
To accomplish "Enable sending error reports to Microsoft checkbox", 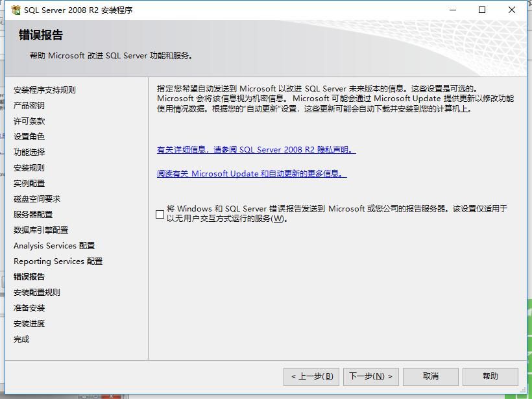I will 160,214.
